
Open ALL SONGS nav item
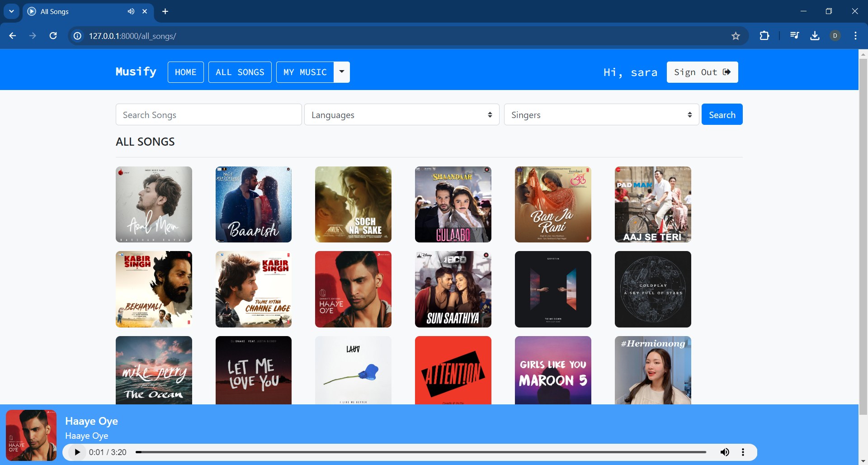[x=240, y=72]
